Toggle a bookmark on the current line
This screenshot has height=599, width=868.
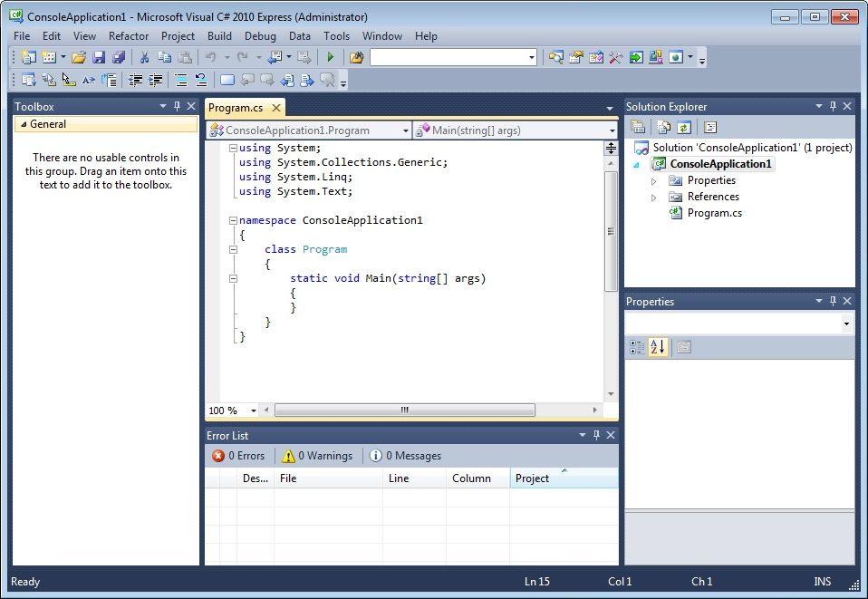[227, 81]
